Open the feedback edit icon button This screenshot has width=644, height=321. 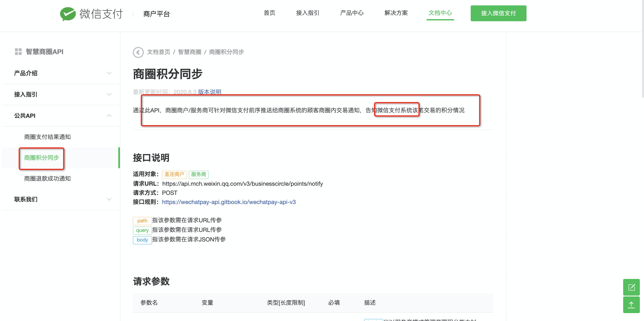tap(631, 287)
